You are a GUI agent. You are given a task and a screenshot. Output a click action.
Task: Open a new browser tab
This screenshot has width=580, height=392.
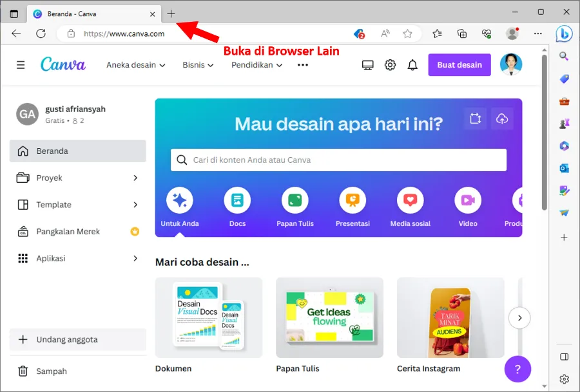pos(171,14)
